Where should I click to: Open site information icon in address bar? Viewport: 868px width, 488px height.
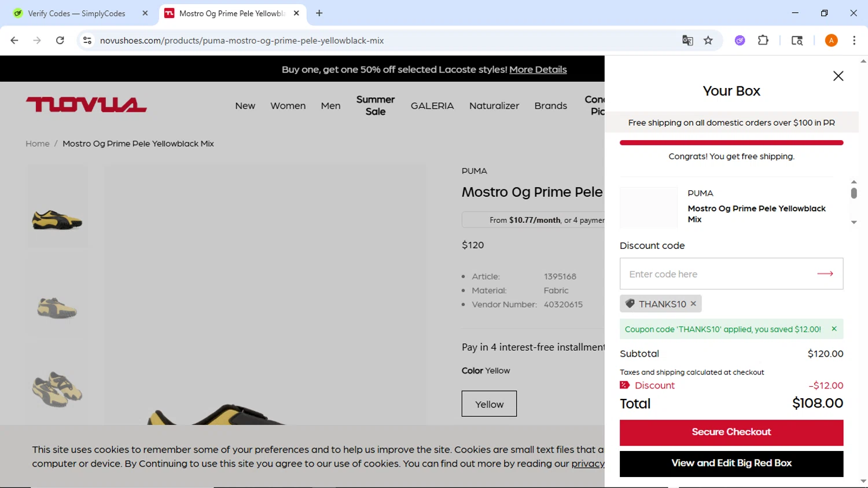(x=87, y=41)
